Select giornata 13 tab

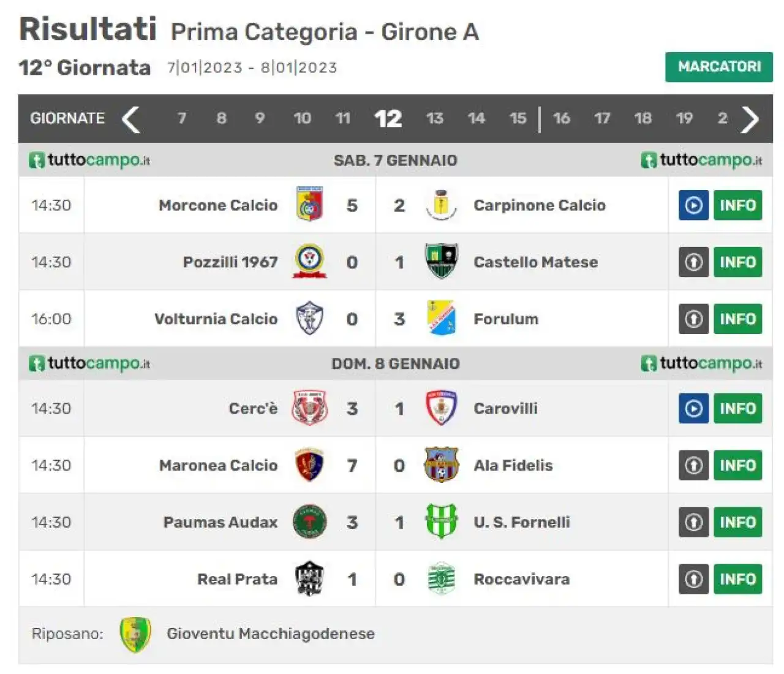click(434, 118)
